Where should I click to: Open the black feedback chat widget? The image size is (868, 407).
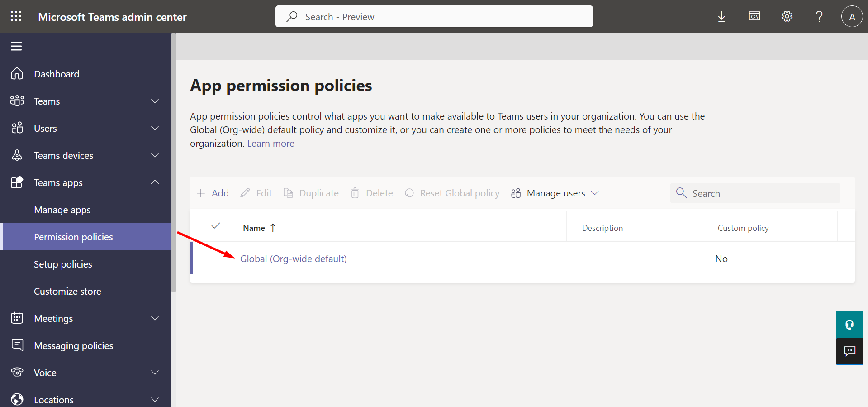(x=849, y=351)
